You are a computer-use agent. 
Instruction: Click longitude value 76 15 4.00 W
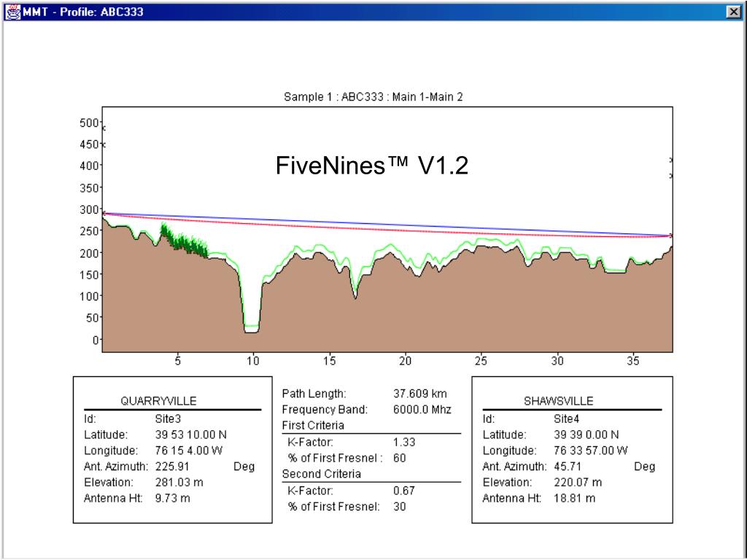tap(189, 451)
